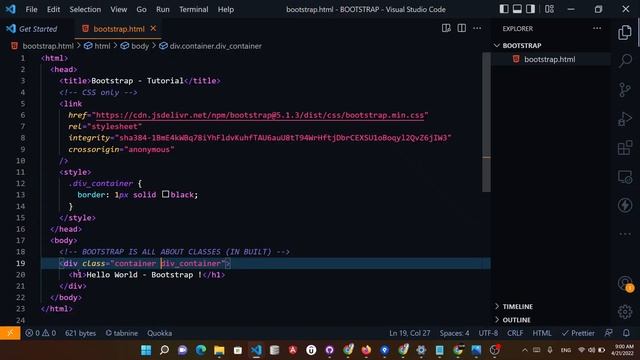Open File Explorer from taskbar
This screenshot has width=640, height=360.
tap(219, 350)
